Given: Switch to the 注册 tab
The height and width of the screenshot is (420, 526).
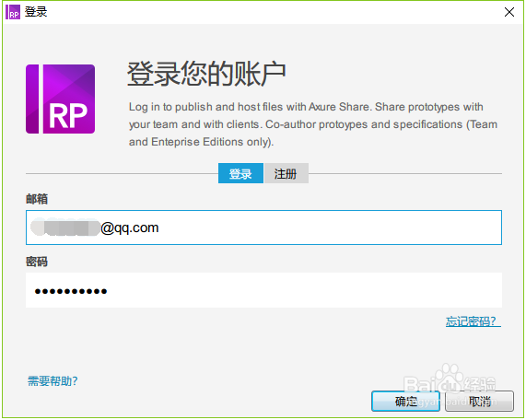Looking at the screenshot, I should tap(286, 173).
